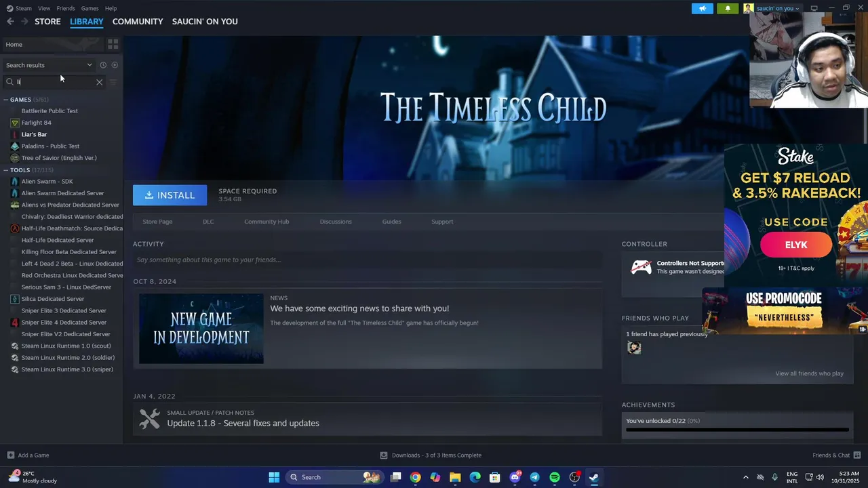This screenshot has height=488, width=868.
Task: Open the View menu
Action: [x=44, y=8]
